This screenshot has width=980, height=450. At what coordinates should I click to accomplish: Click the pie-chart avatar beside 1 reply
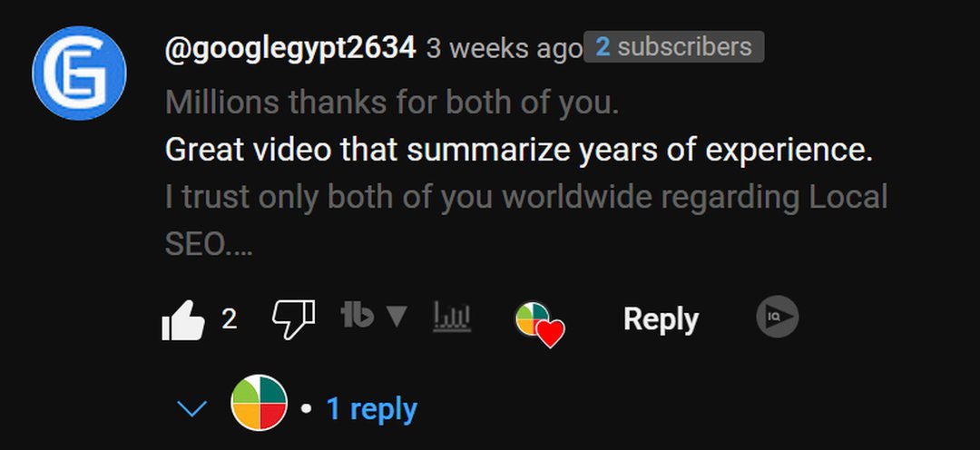tap(260, 403)
